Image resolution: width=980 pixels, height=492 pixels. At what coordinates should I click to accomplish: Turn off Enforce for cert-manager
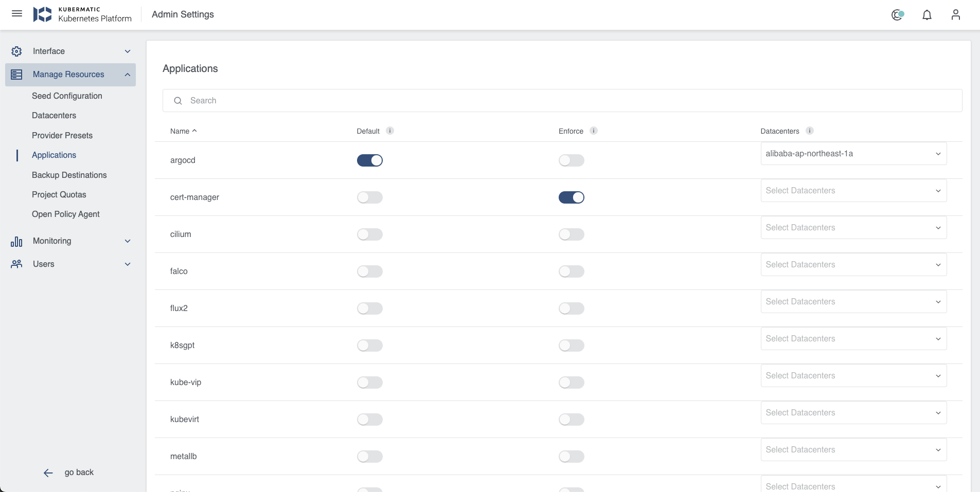[571, 197]
